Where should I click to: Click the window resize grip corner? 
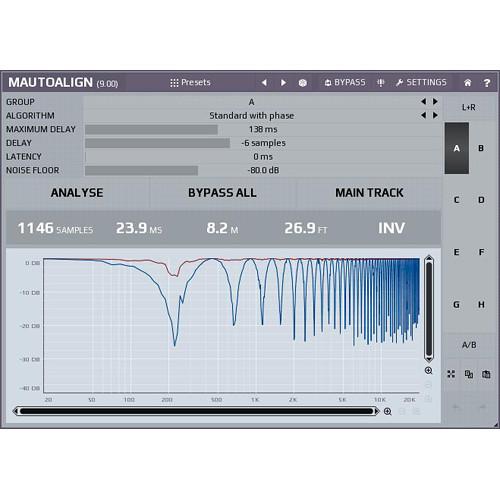coord(496,425)
